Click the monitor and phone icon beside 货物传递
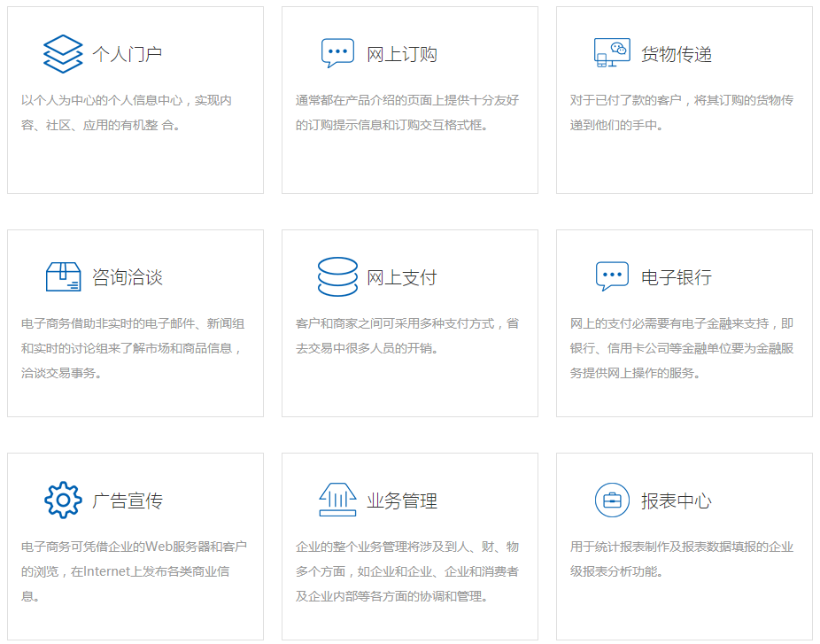The image size is (820, 644). pyautogui.click(x=612, y=54)
